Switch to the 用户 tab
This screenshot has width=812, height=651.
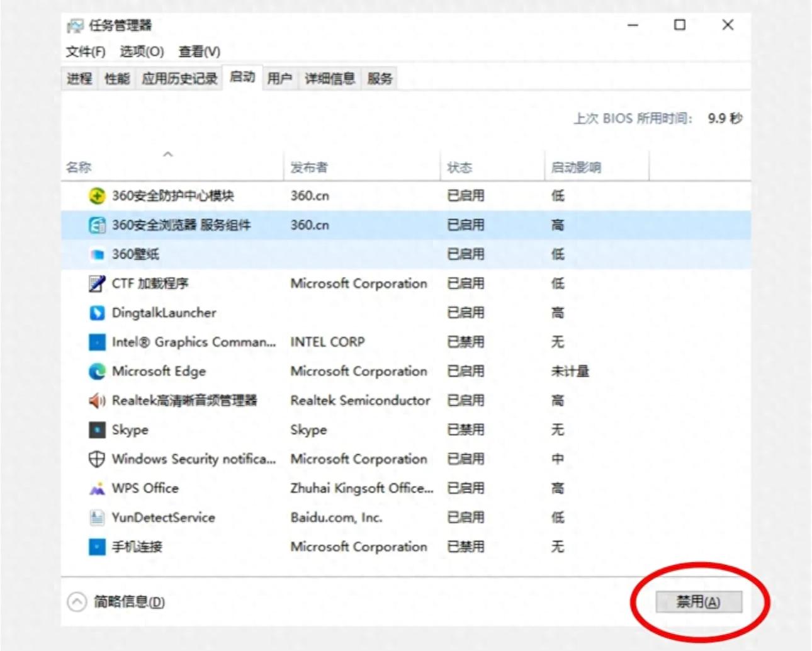coord(279,79)
